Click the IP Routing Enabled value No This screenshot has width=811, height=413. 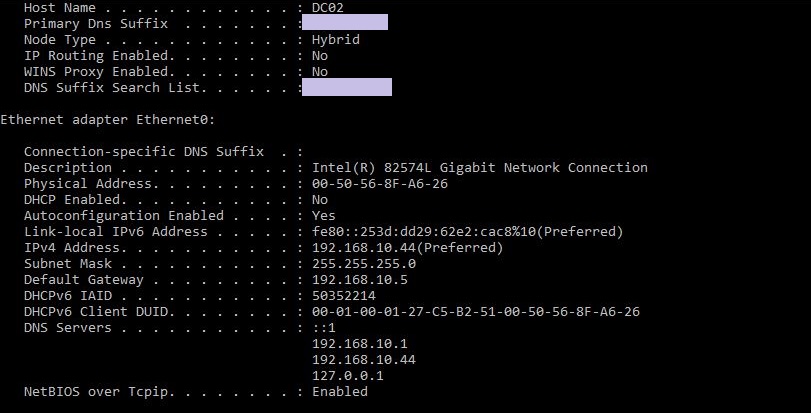pos(320,56)
